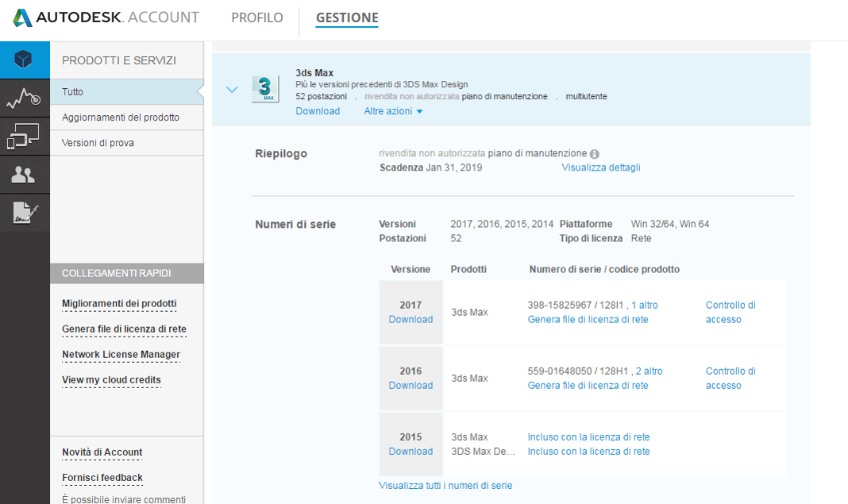Open Aggiornamenti del prodotto menu item
The image size is (848, 504).
coord(127,117)
